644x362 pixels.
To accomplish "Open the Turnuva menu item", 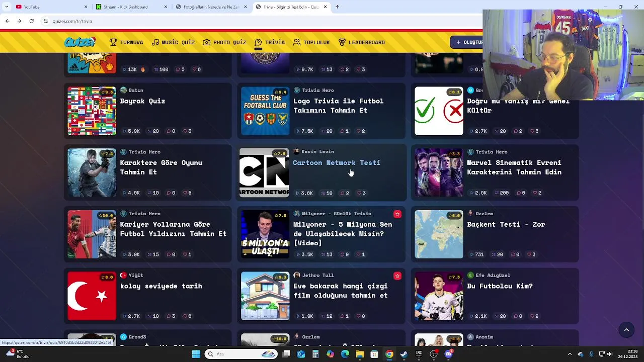I will [126, 42].
